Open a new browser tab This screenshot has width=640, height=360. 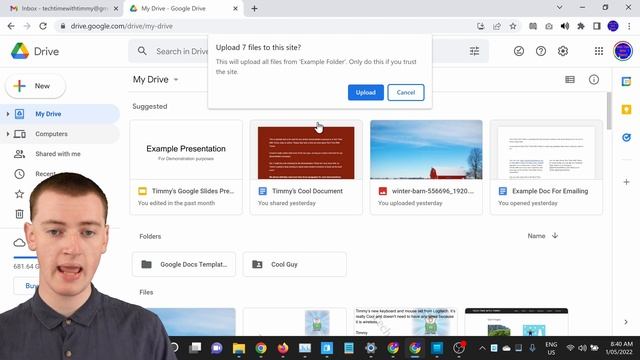pos(254,8)
